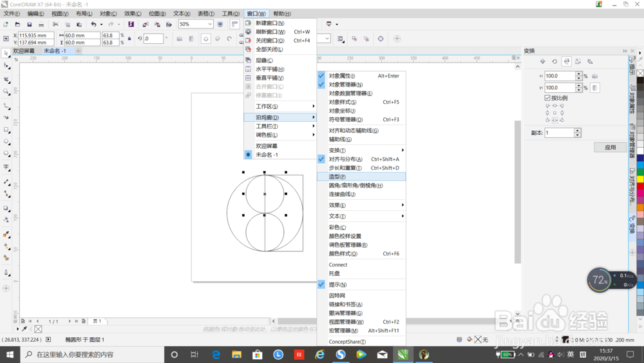Click the taskbar search box
Image resolution: width=644 pixels, height=363 pixels.
coord(92,355)
